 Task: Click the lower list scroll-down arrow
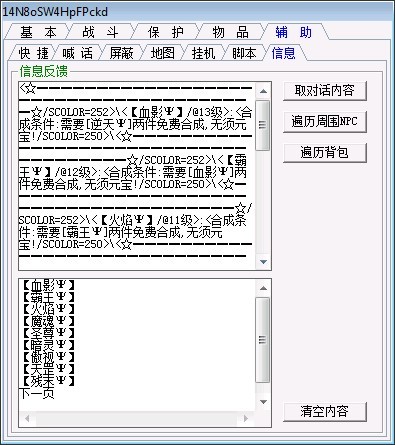(263, 402)
